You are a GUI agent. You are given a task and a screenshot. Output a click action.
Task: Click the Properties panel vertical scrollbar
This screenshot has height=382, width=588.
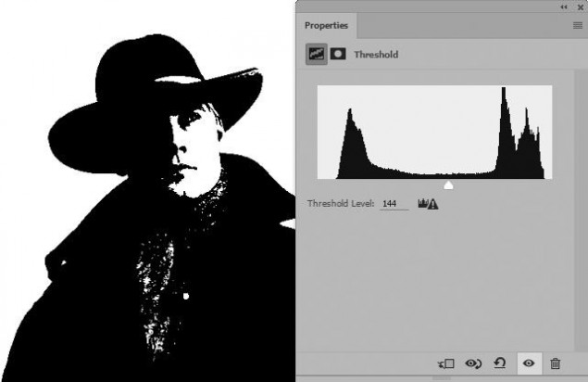[x=581, y=210]
